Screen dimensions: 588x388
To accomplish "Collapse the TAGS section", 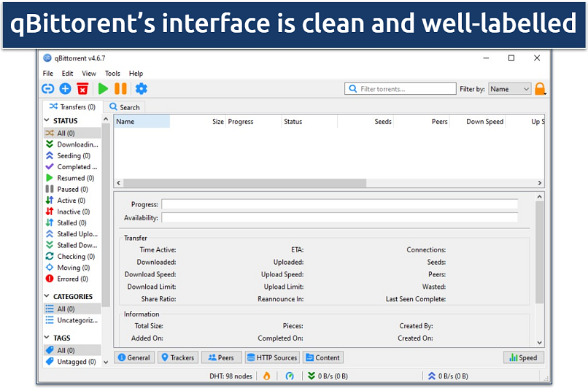I will click(47, 338).
